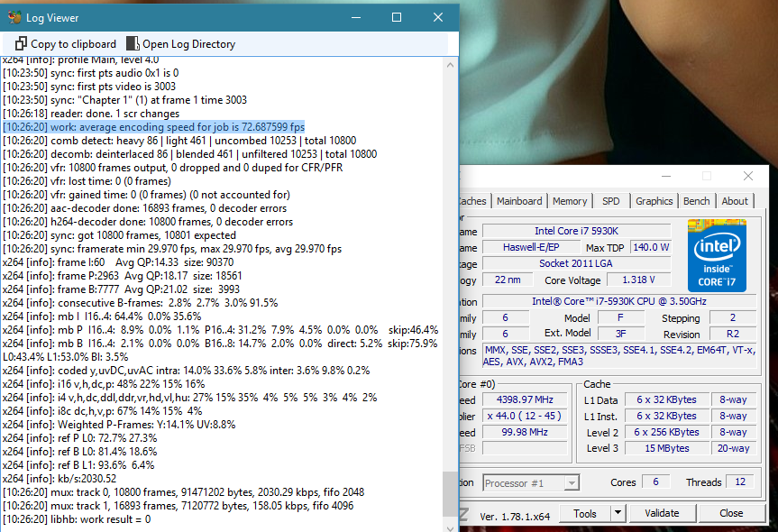This screenshot has height=532, width=778.
Task: Click the Cores value '6' in CPU-Z
Action: [655, 482]
